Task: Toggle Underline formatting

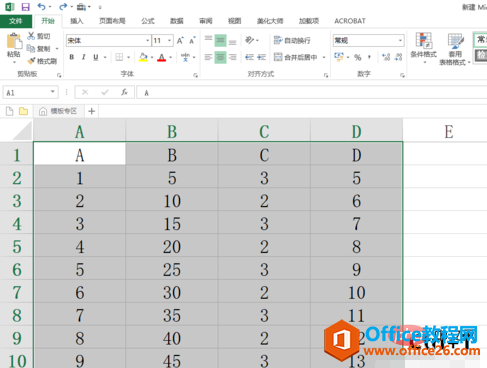Action: pyautogui.click(x=96, y=57)
